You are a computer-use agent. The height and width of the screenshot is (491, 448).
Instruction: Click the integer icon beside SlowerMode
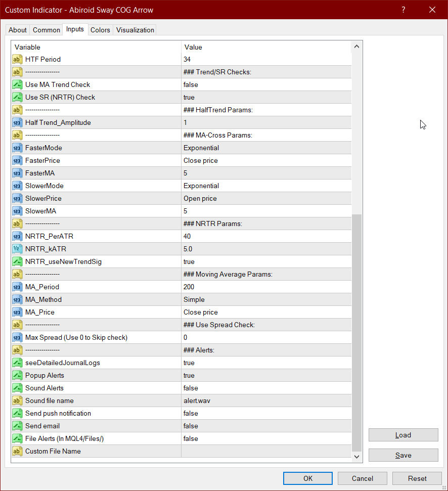[17, 186]
